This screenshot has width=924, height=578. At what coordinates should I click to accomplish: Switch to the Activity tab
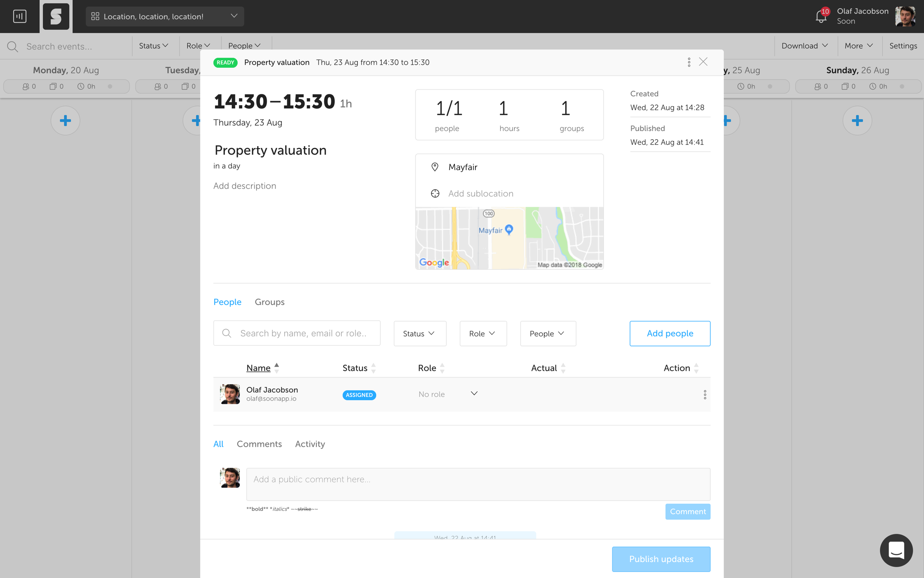pyautogui.click(x=310, y=444)
